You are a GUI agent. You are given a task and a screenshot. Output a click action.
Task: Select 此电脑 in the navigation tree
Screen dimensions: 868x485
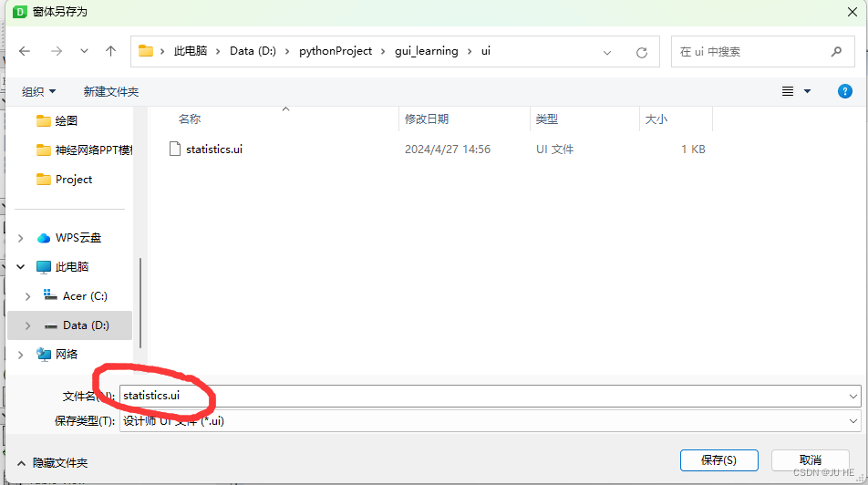coord(72,267)
